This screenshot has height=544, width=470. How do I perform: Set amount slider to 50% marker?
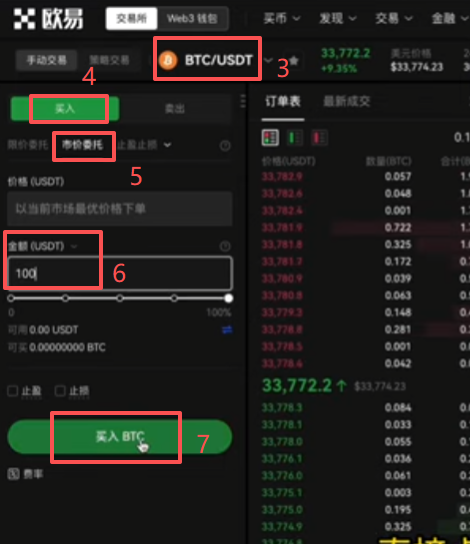pos(120,298)
